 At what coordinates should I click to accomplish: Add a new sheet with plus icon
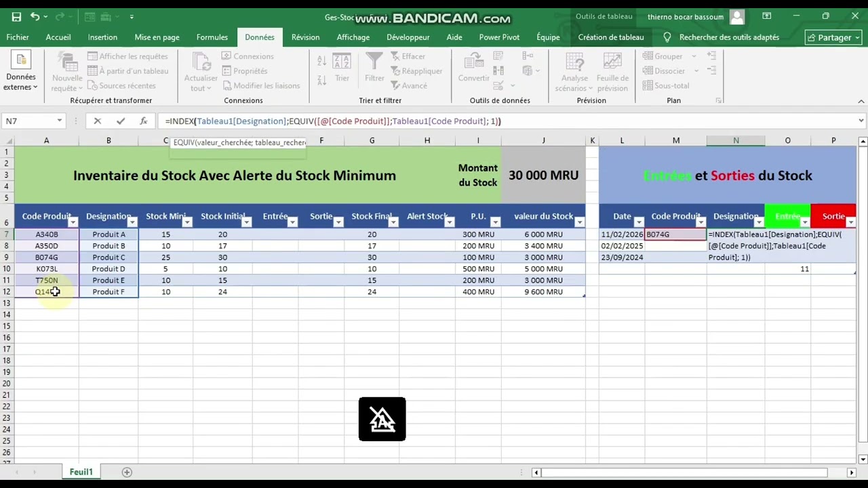[x=127, y=472]
